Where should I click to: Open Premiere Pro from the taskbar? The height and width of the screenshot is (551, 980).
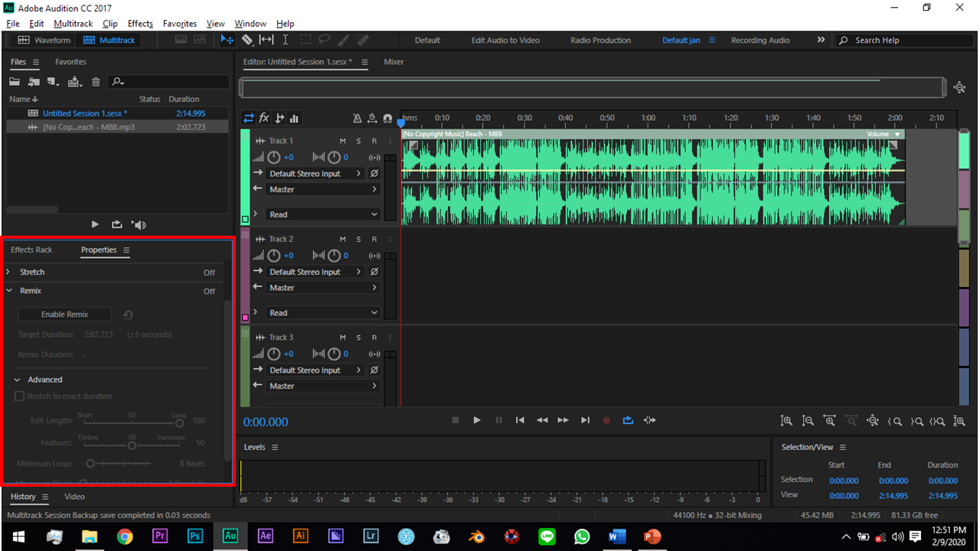tap(160, 536)
